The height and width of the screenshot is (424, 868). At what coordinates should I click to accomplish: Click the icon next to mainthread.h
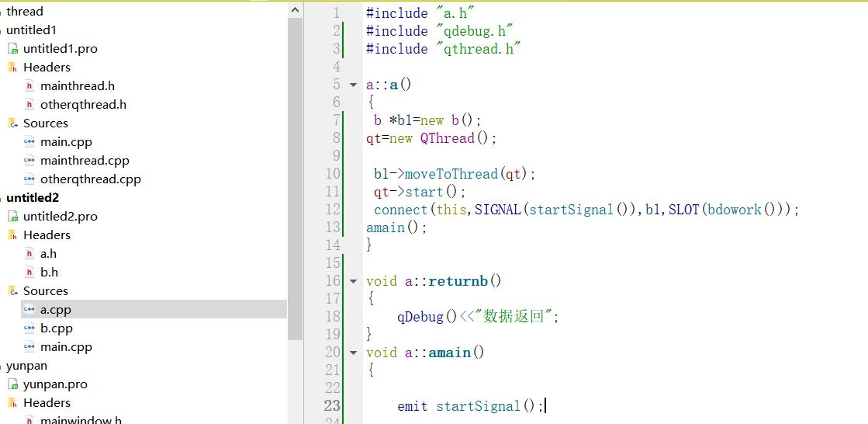(x=30, y=86)
